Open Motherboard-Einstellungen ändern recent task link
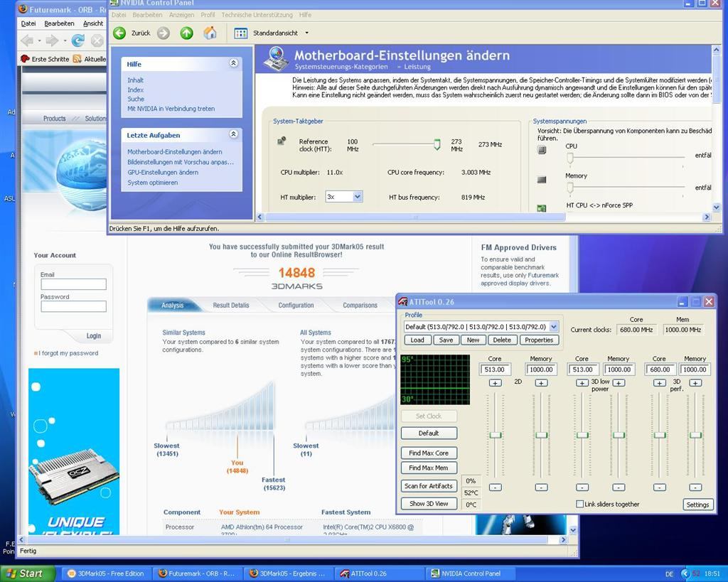The image size is (728, 582). (x=175, y=152)
